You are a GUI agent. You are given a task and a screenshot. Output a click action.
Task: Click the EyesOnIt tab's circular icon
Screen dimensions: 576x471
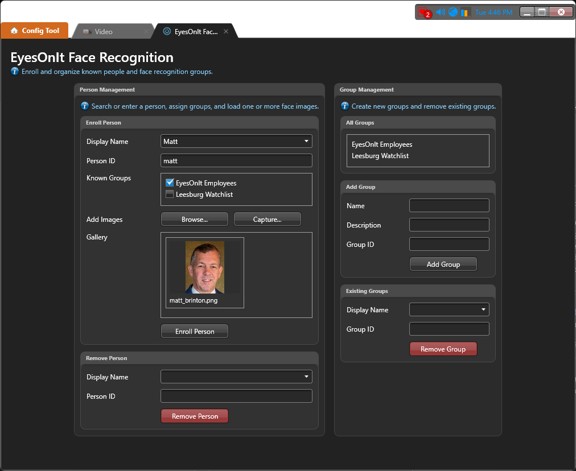coord(166,32)
